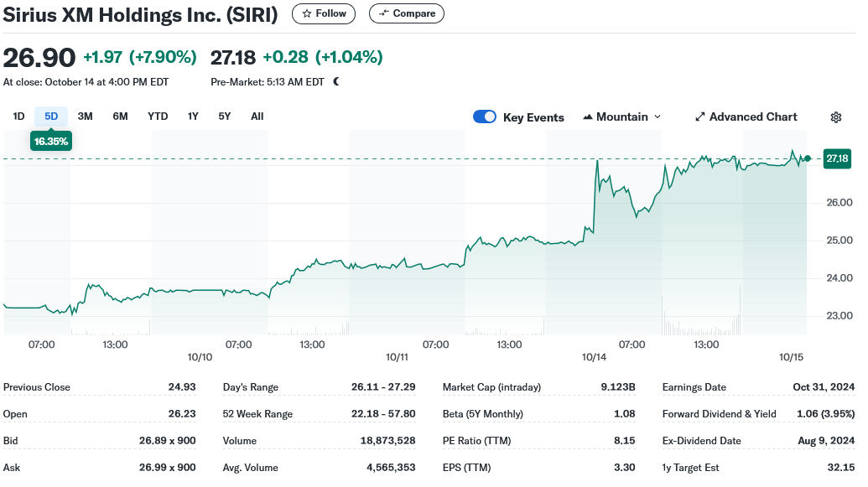Click the mountain chart type icon
Screen dimensions: 868x487
point(588,117)
